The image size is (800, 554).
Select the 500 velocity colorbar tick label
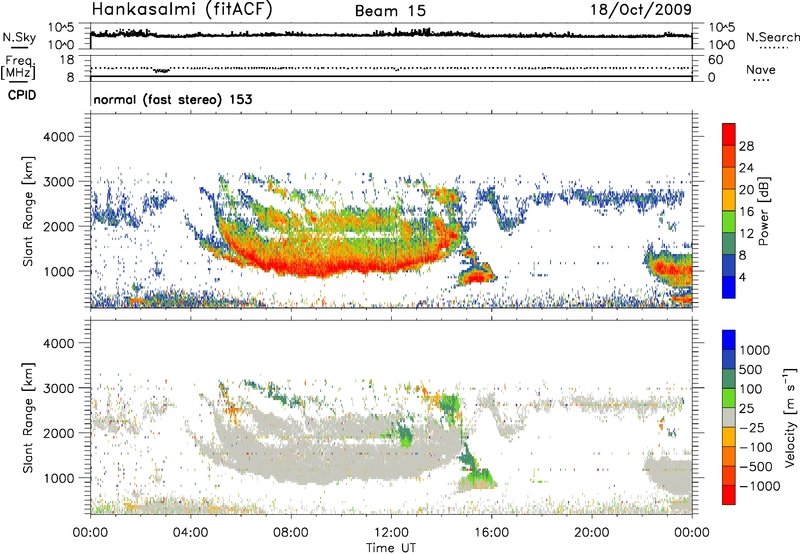(x=750, y=370)
